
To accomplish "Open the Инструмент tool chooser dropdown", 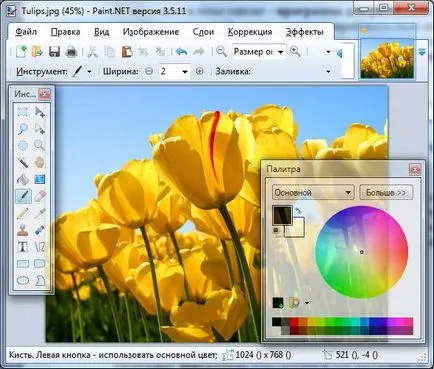I will pos(89,71).
